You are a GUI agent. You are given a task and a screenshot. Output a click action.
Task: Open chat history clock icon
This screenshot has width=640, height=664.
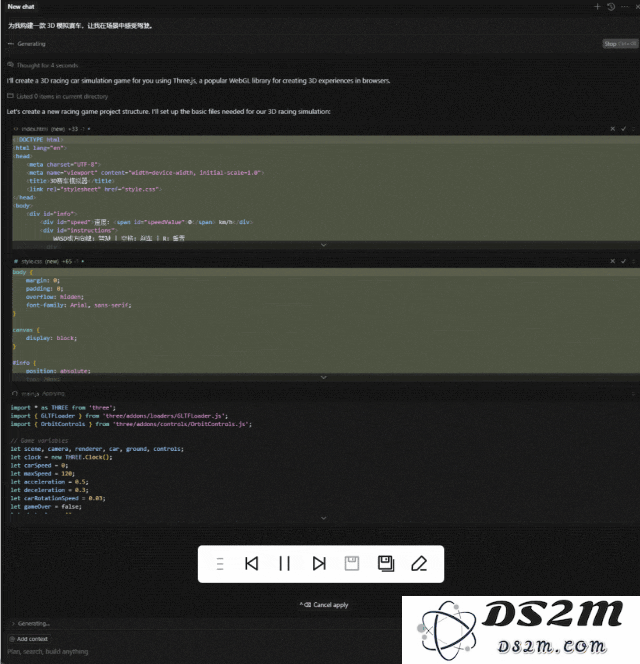click(x=611, y=7)
